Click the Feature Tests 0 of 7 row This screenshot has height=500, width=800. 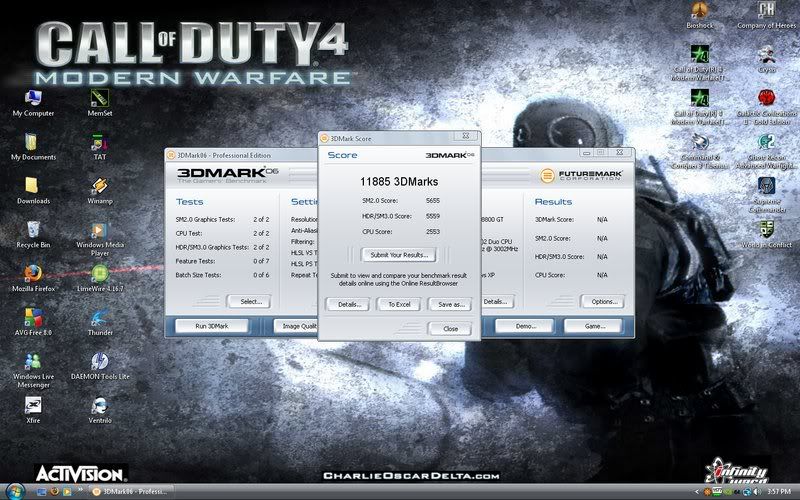(x=222, y=261)
